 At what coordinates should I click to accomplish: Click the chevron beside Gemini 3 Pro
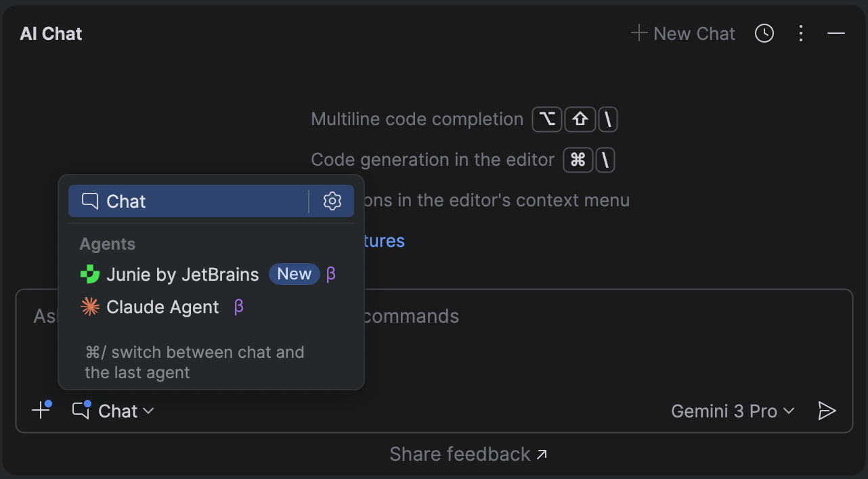[789, 411]
